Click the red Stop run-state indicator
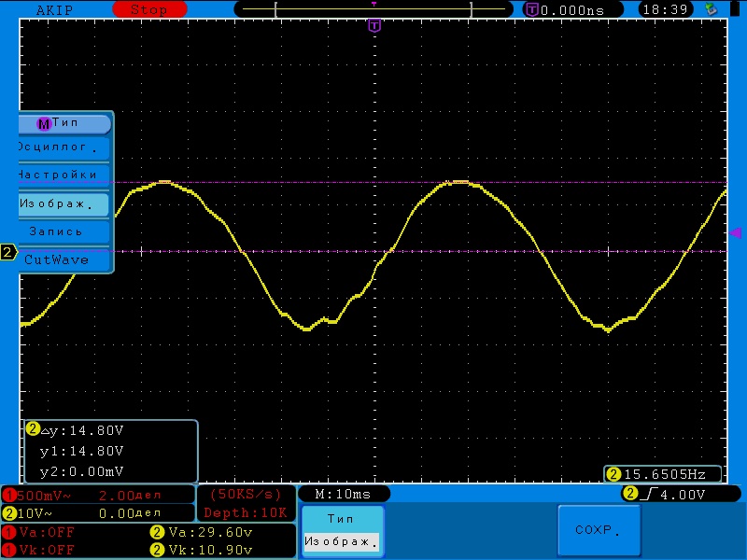The image size is (747, 560). [147, 9]
